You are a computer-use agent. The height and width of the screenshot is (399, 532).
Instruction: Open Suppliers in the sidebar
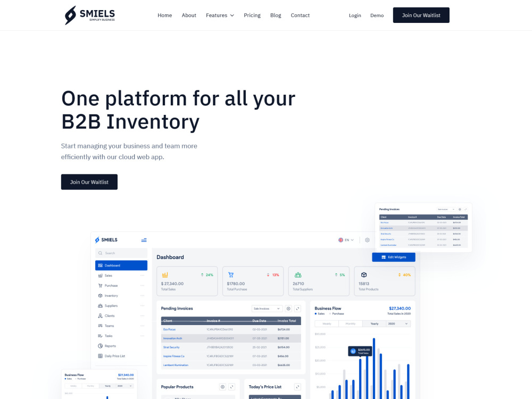point(111,306)
